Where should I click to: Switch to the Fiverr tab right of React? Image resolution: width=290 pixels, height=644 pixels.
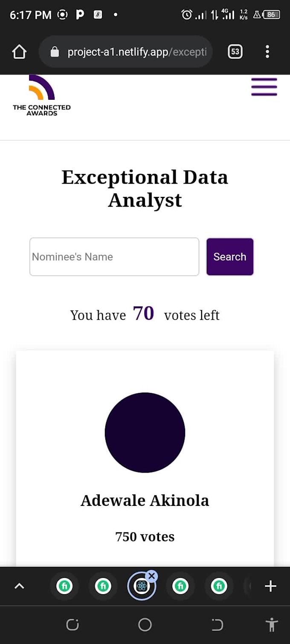click(180, 586)
